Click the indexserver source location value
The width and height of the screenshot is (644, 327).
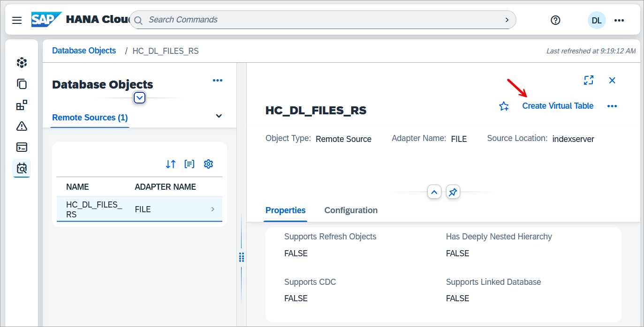click(573, 139)
